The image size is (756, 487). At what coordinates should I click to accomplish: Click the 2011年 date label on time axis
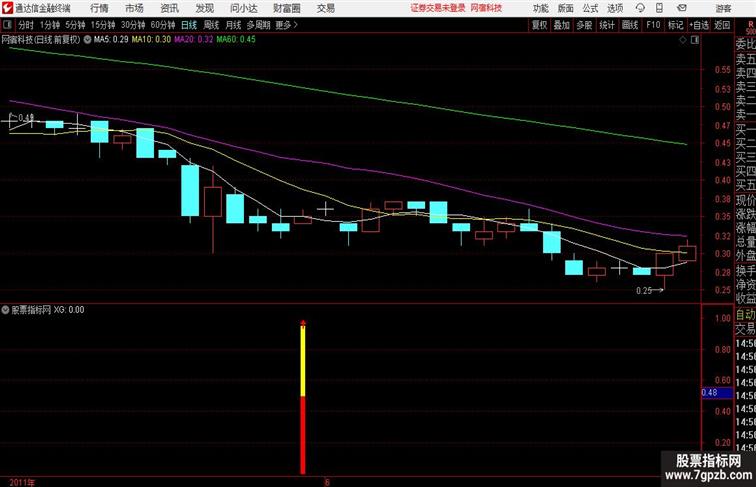point(22,482)
